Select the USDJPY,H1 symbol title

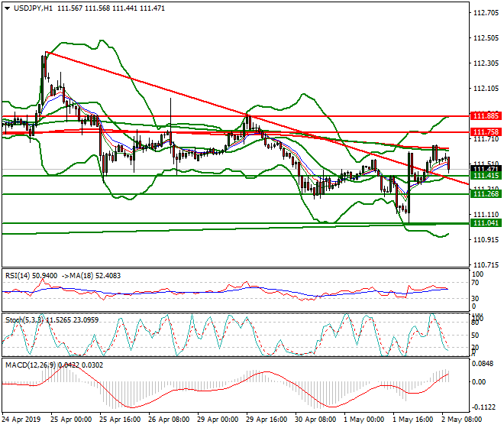[33, 8]
